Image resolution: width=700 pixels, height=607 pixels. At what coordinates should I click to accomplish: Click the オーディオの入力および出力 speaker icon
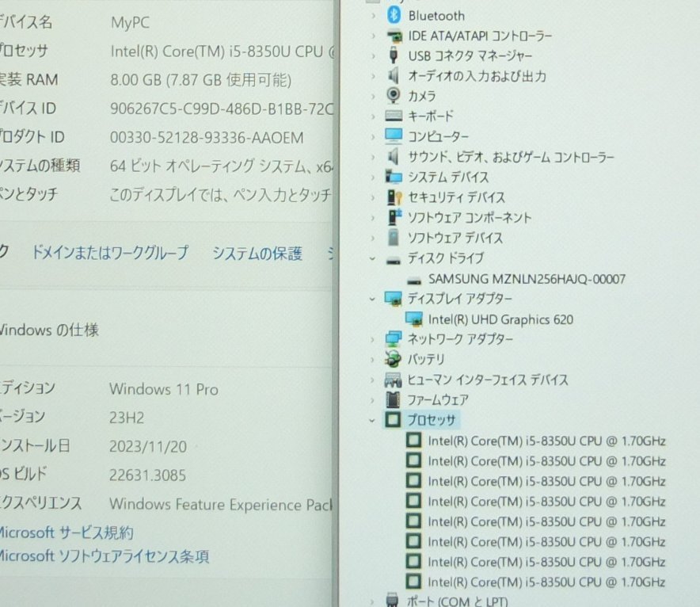point(393,75)
